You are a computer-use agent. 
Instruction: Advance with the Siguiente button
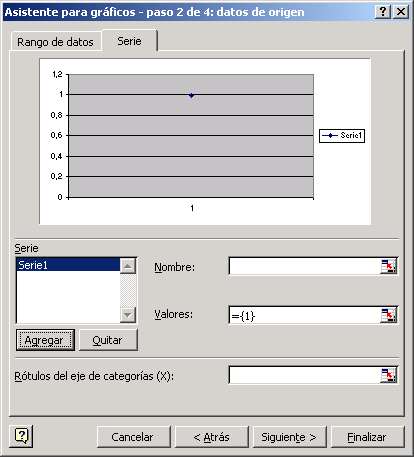290,437
